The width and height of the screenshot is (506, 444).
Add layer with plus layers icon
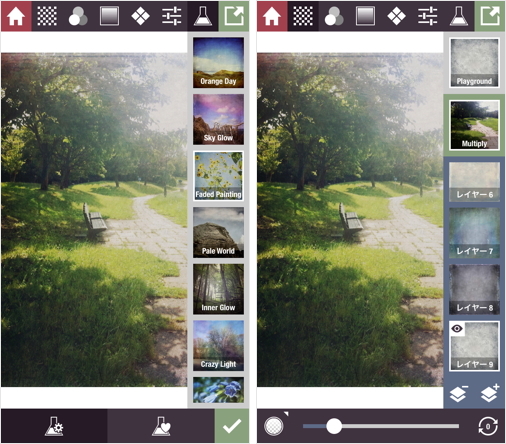click(490, 393)
